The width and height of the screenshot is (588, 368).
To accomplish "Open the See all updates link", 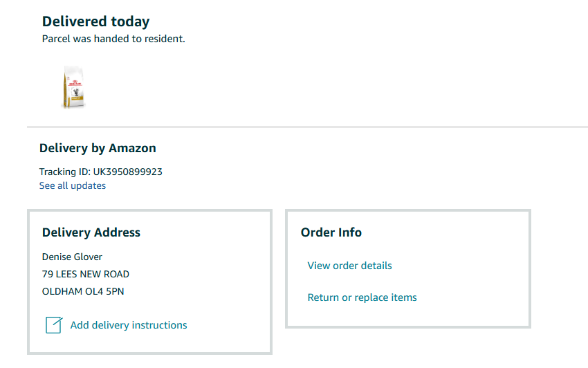I will (73, 185).
